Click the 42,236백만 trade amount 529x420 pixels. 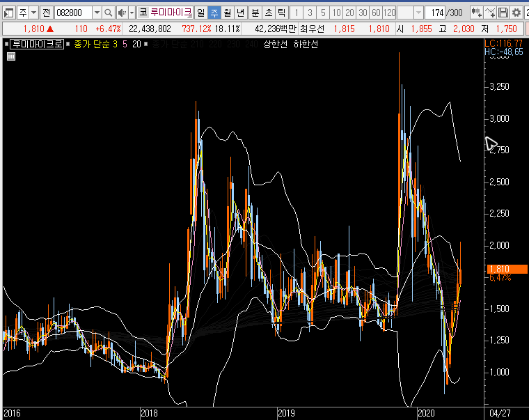click(x=276, y=29)
